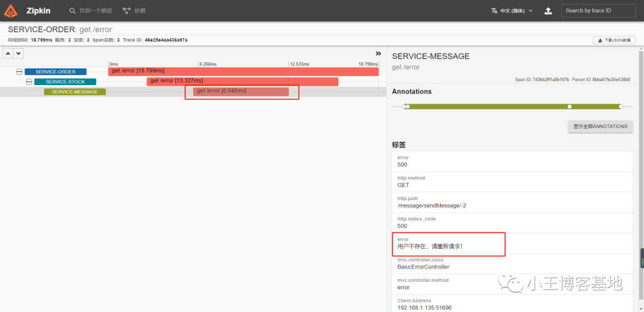This screenshot has width=644, height=312.
Task: Click the Trace ID value 46e25e4aa436a97a
Action: 166,40
